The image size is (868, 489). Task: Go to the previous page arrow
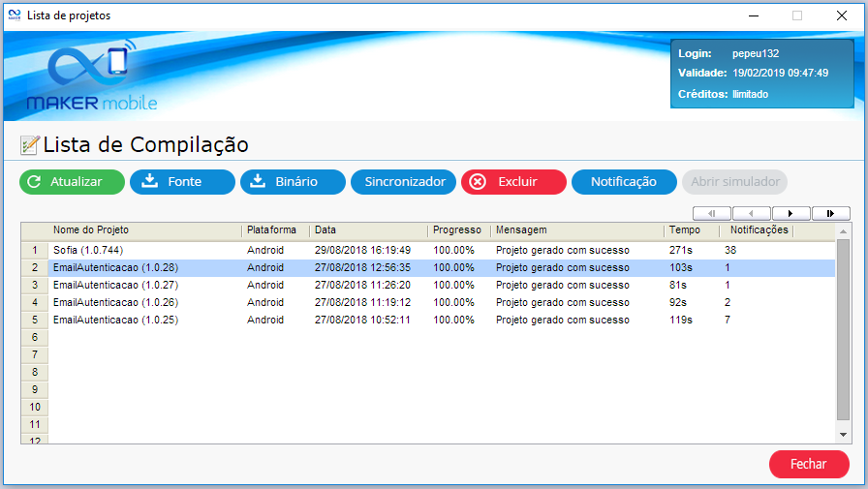point(751,213)
